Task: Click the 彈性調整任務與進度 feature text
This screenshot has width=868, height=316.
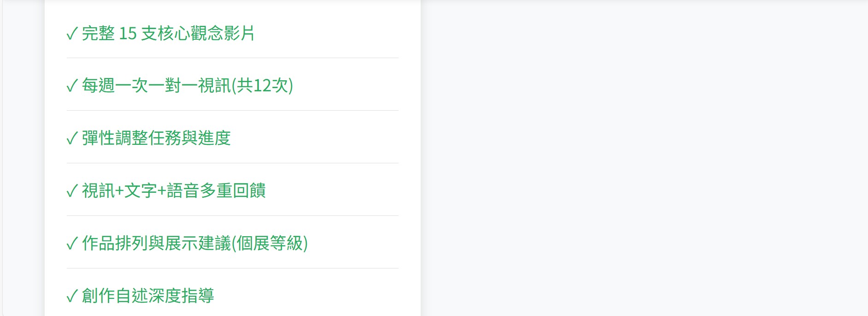Action: coord(156,138)
